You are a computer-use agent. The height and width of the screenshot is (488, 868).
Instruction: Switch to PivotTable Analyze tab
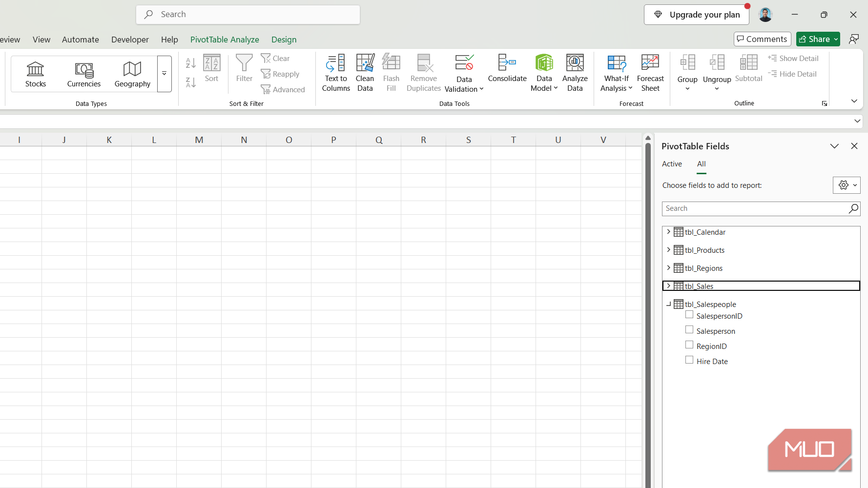pyautogui.click(x=225, y=40)
